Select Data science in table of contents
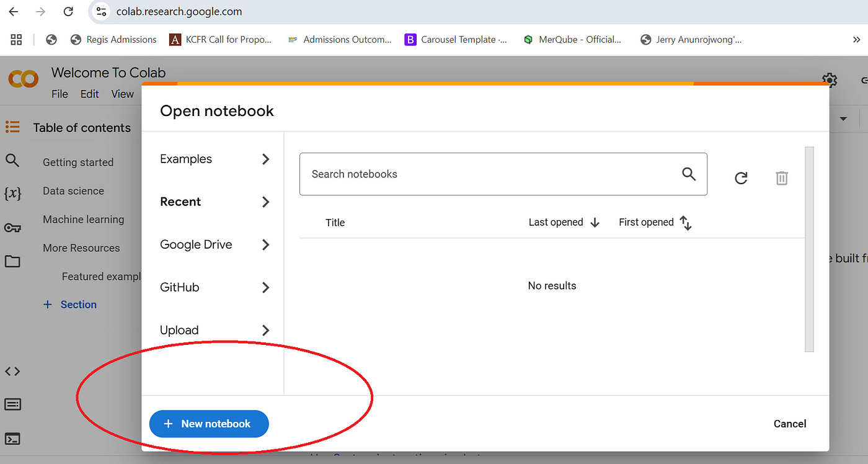This screenshot has height=464, width=868. [x=73, y=191]
